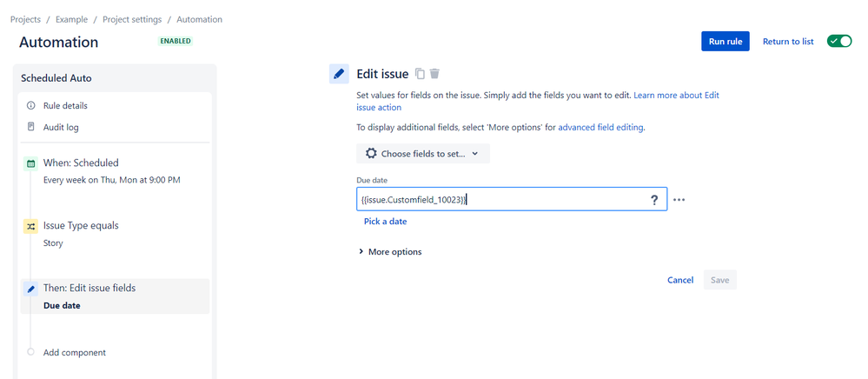This screenshot has height=379, width=868.
Task: Click the Scheduled Auto rule name
Action: [56, 78]
